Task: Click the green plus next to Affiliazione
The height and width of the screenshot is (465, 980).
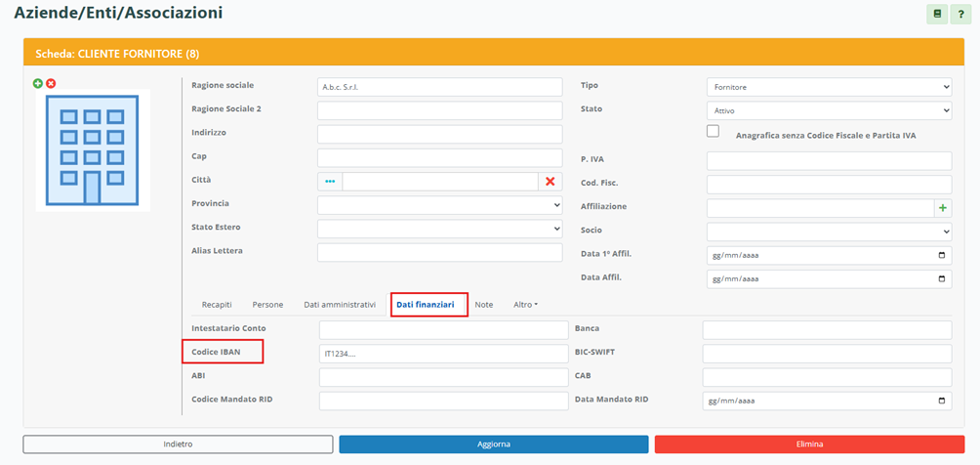Action: click(942, 208)
